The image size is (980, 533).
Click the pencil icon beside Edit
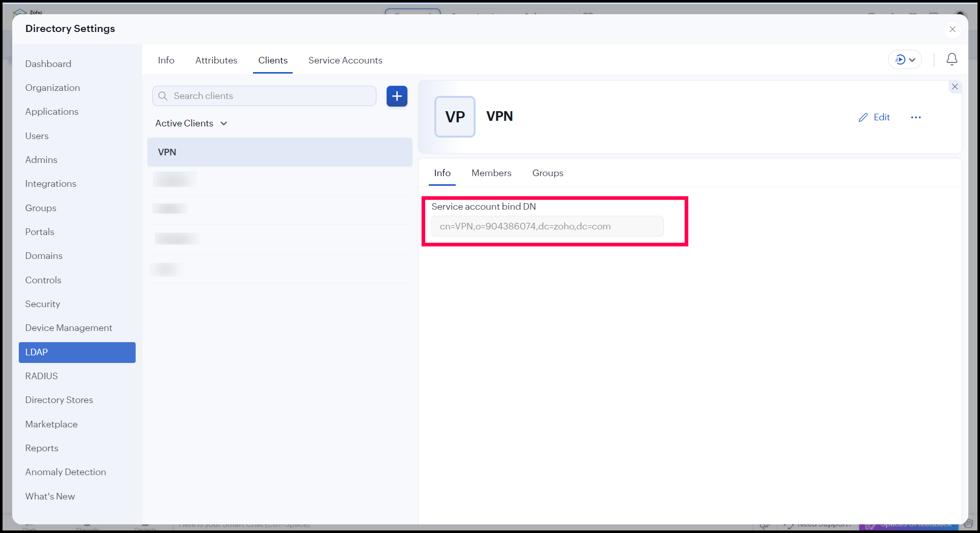(863, 118)
